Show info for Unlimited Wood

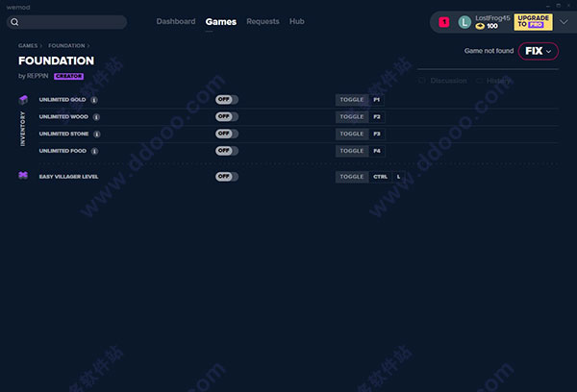pyautogui.click(x=96, y=117)
